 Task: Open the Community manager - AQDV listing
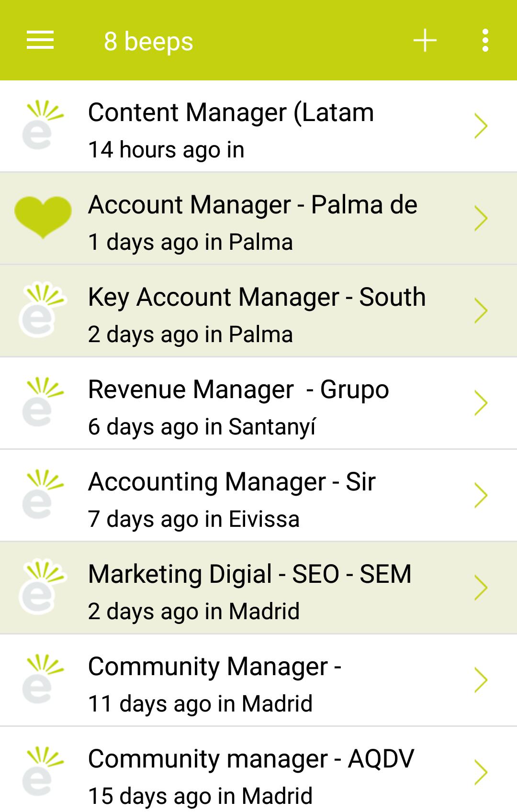(251, 759)
